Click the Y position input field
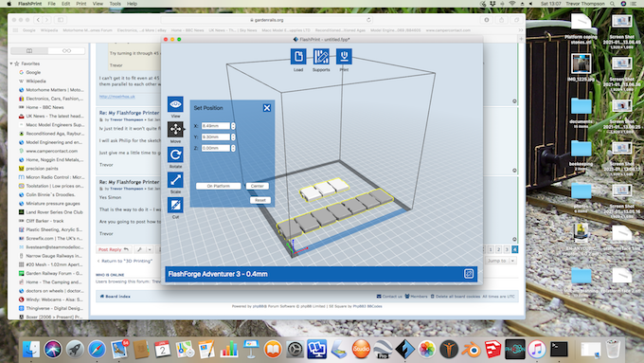This screenshot has height=363, width=644. 216,136
